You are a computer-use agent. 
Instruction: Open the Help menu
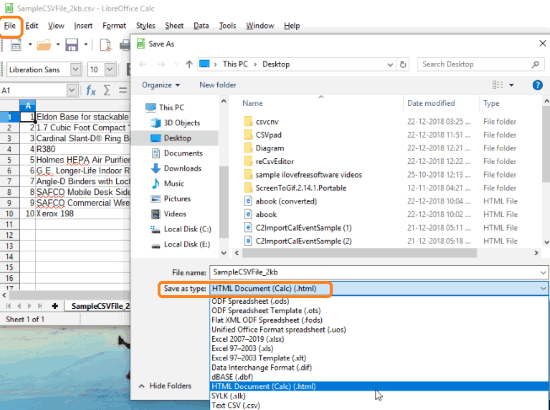point(292,26)
